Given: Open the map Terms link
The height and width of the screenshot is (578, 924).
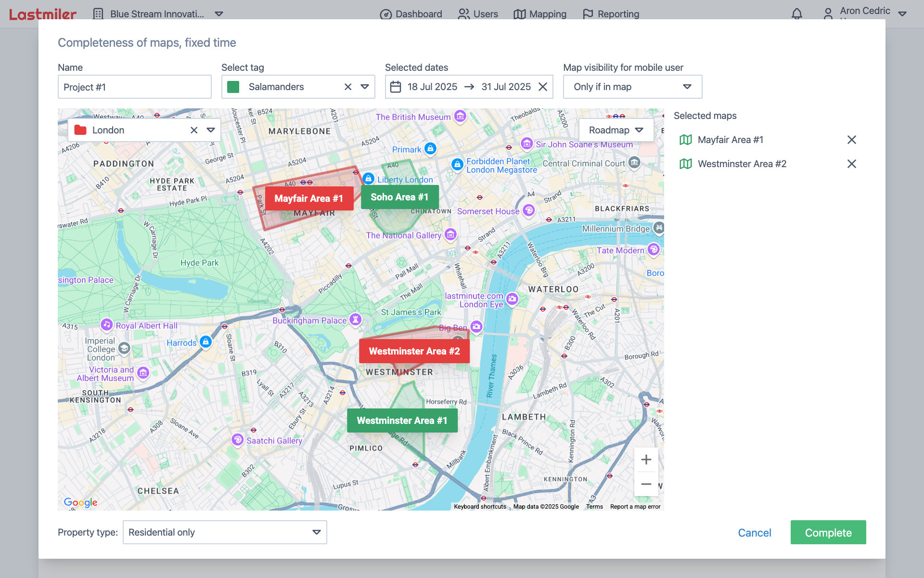Looking at the screenshot, I should [x=594, y=507].
